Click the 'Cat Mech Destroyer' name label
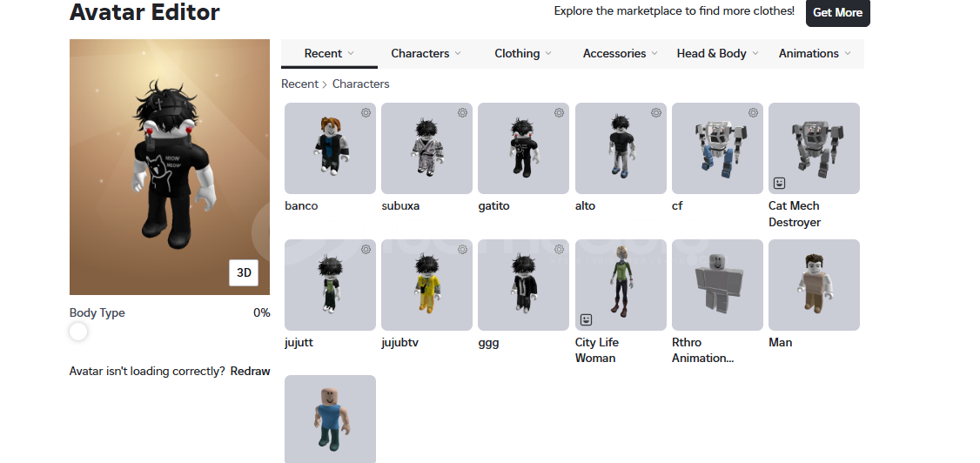980x463 pixels. pos(795,214)
